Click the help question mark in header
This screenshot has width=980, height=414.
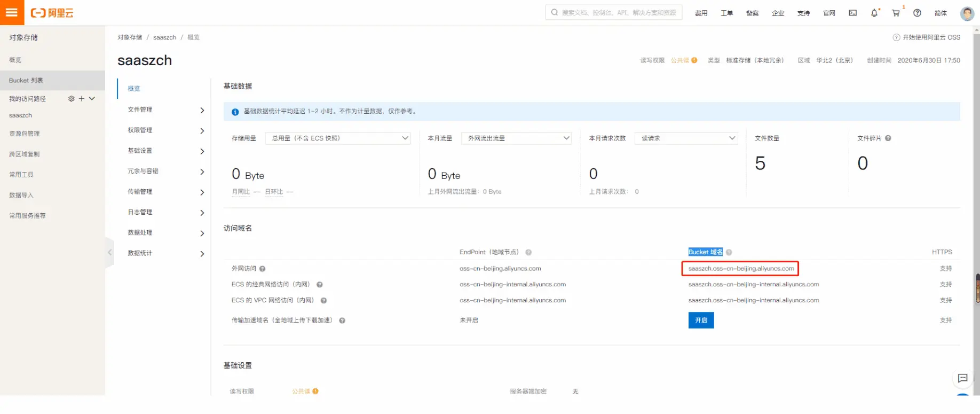pyautogui.click(x=917, y=13)
